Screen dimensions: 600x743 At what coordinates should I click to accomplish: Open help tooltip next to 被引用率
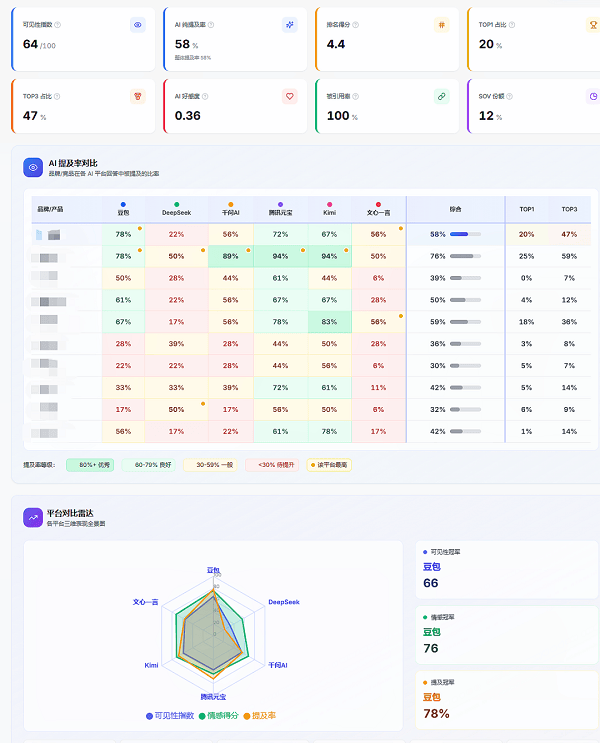tap(355, 96)
